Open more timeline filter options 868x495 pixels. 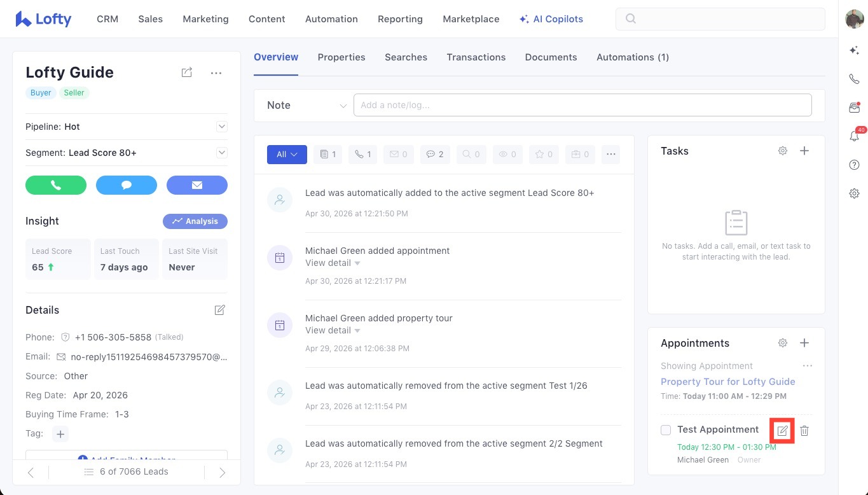tap(610, 154)
